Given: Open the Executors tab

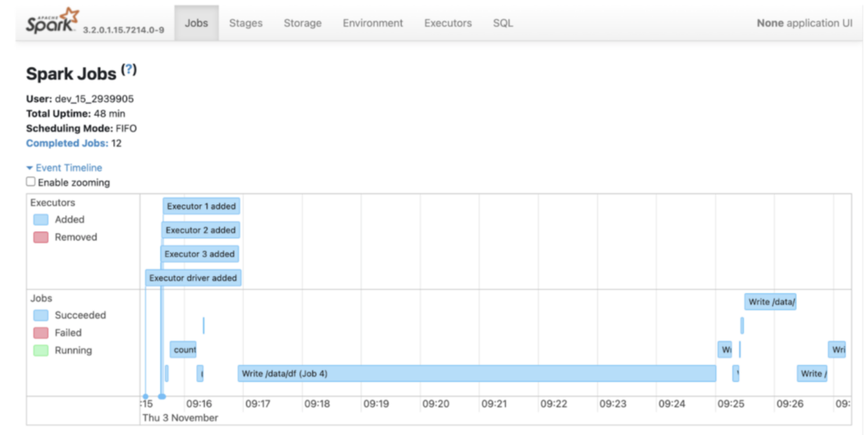Looking at the screenshot, I should pos(448,24).
